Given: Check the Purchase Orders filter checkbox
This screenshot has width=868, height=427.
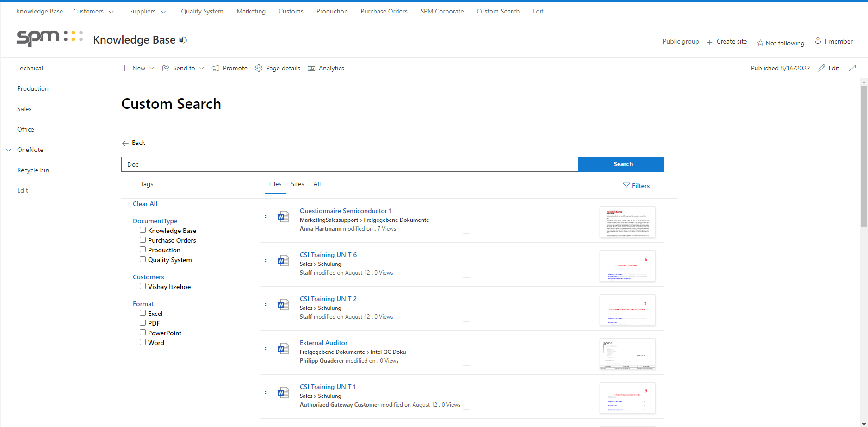Looking at the screenshot, I should click(x=143, y=240).
